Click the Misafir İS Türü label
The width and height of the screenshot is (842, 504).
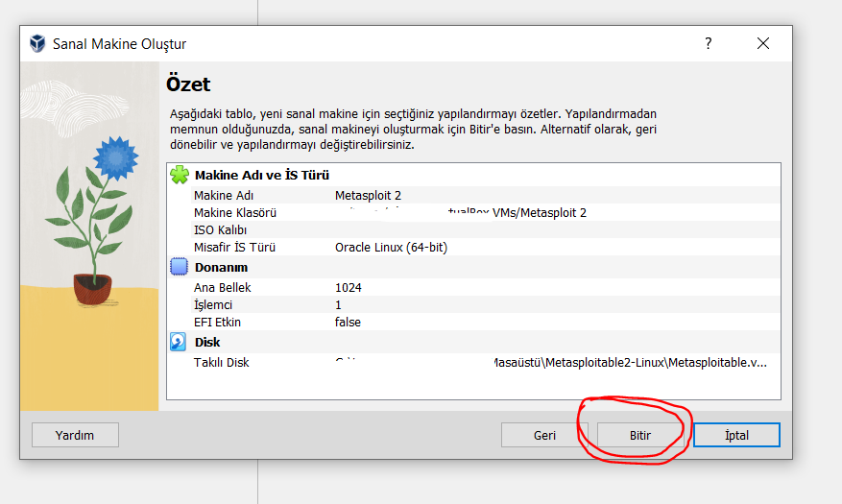(234, 248)
